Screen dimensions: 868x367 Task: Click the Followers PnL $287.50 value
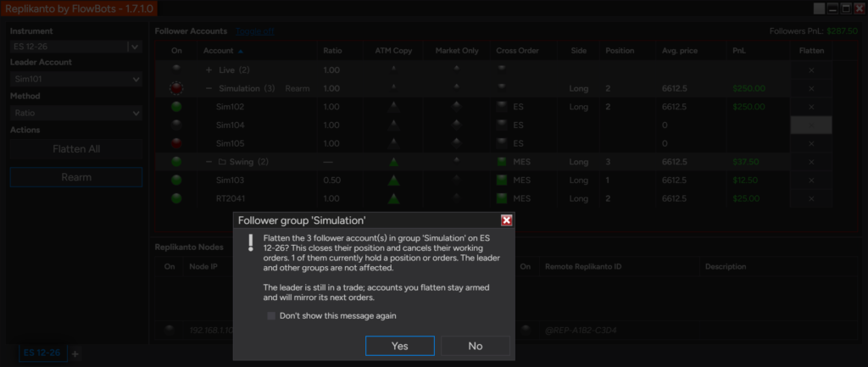[x=842, y=31]
